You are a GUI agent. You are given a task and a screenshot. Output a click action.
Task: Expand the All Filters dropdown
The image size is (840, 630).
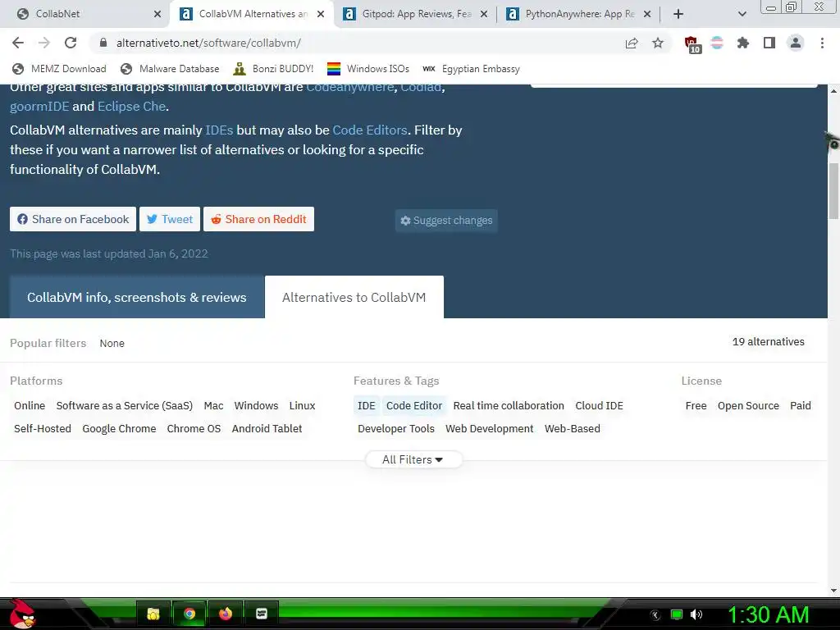tap(413, 459)
